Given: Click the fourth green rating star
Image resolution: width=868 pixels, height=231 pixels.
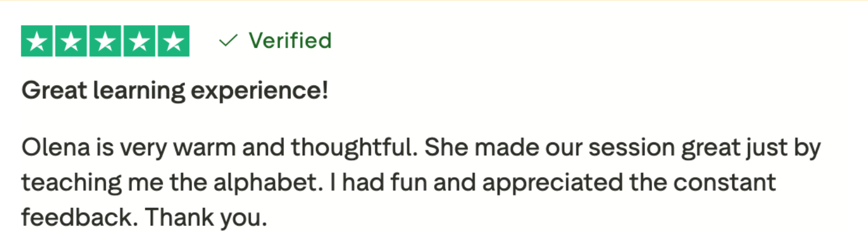Looking at the screenshot, I should point(140,41).
